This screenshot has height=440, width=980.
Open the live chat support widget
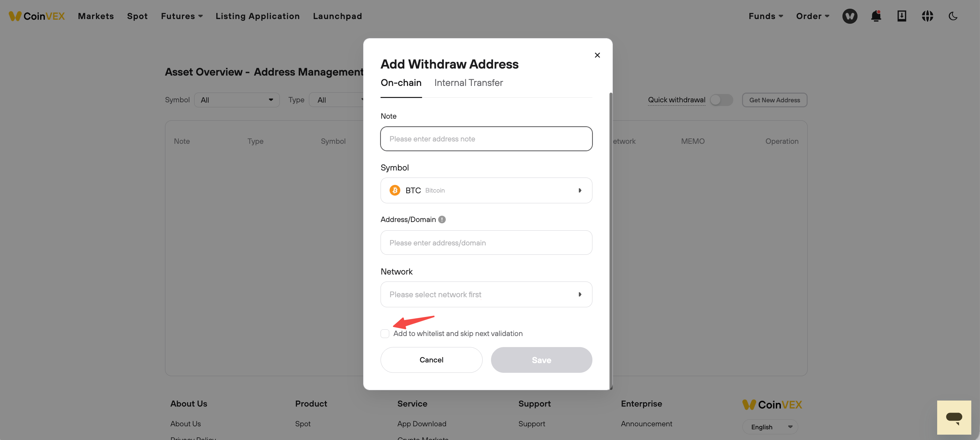pyautogui.click(x=954, y=417)
